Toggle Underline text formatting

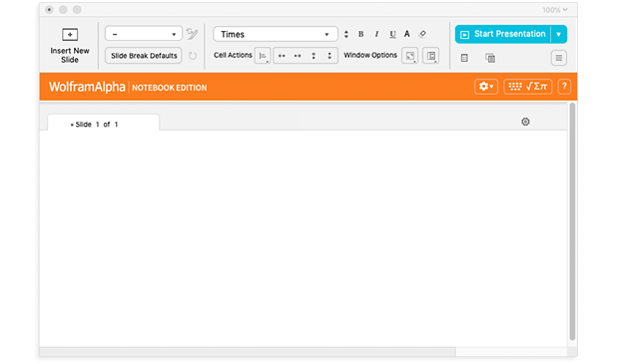tap(392, 34)
